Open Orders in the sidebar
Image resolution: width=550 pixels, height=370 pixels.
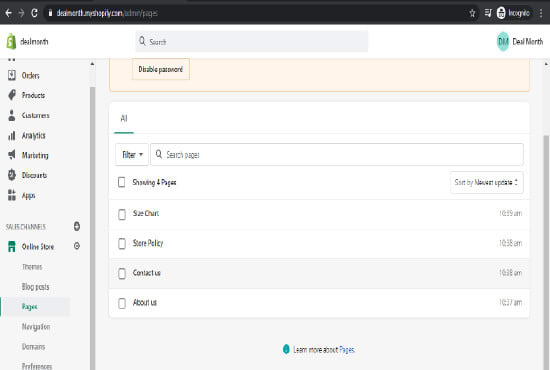(x=31, y=75)
